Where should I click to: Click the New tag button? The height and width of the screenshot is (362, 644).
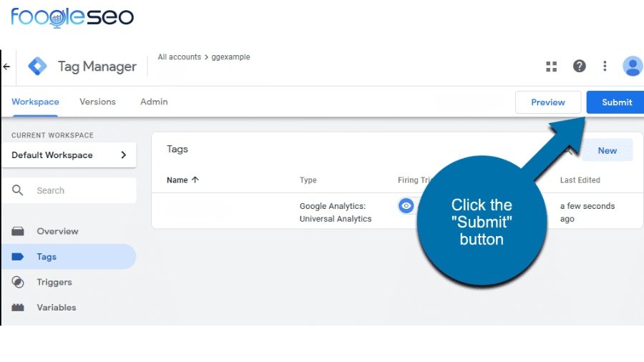pos(607,151)
